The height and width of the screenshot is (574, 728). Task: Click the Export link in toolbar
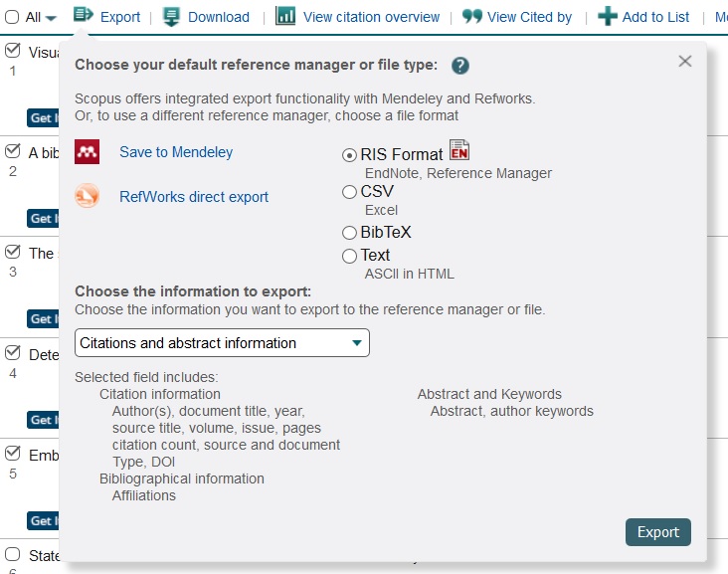[120, 17]
